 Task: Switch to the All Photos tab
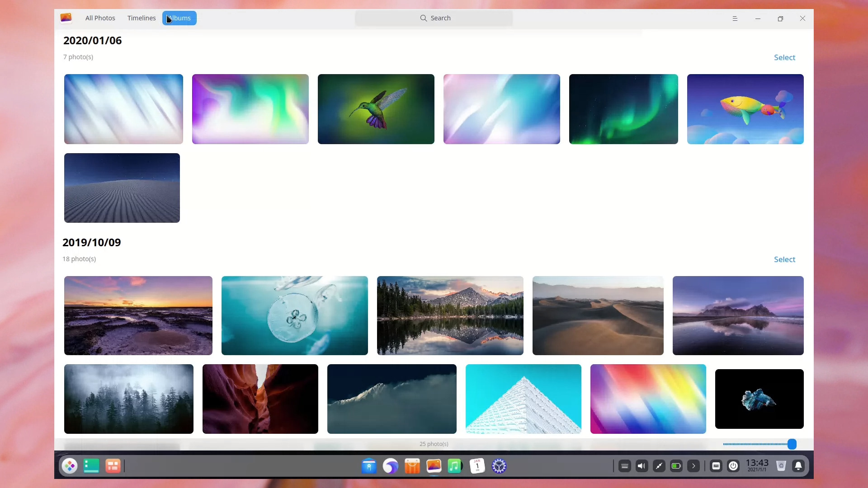(100, 18)
